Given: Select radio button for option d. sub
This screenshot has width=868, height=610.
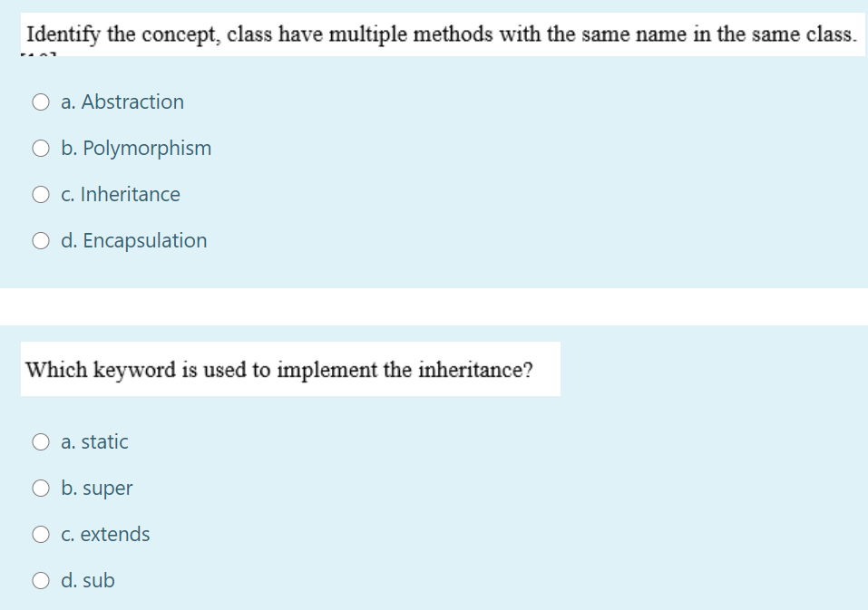Looking at the screenshot, I should pyautogui.click(x=41, y=580).
